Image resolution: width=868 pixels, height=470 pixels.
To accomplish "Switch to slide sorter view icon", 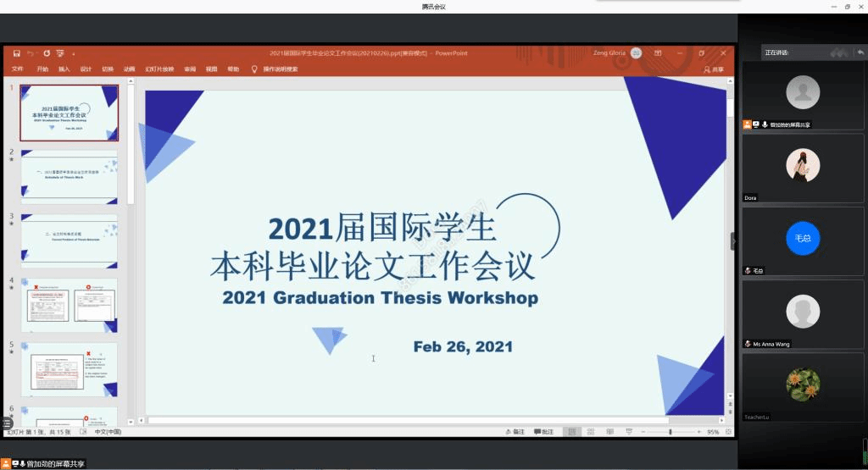I will tap(591, 432).
